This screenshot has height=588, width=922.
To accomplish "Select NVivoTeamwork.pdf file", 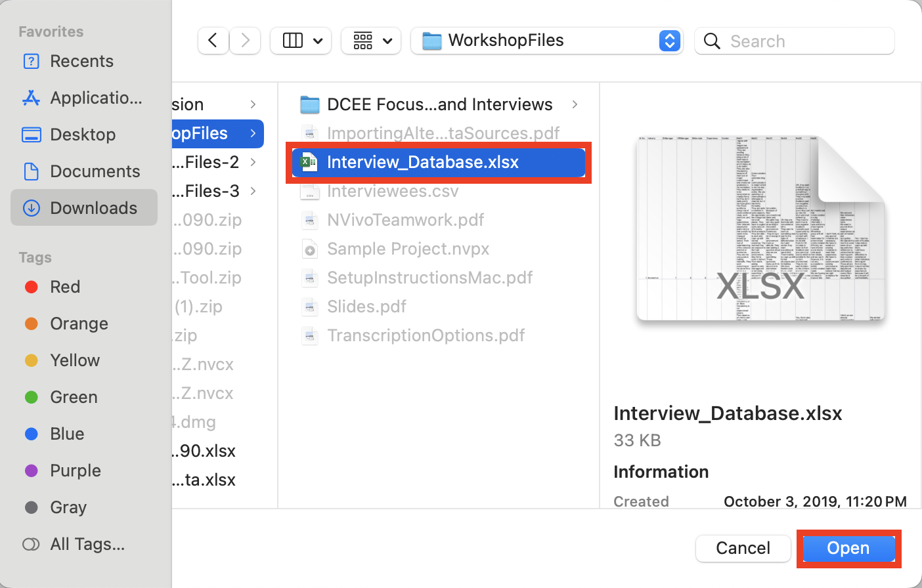I will click(438, 220).
